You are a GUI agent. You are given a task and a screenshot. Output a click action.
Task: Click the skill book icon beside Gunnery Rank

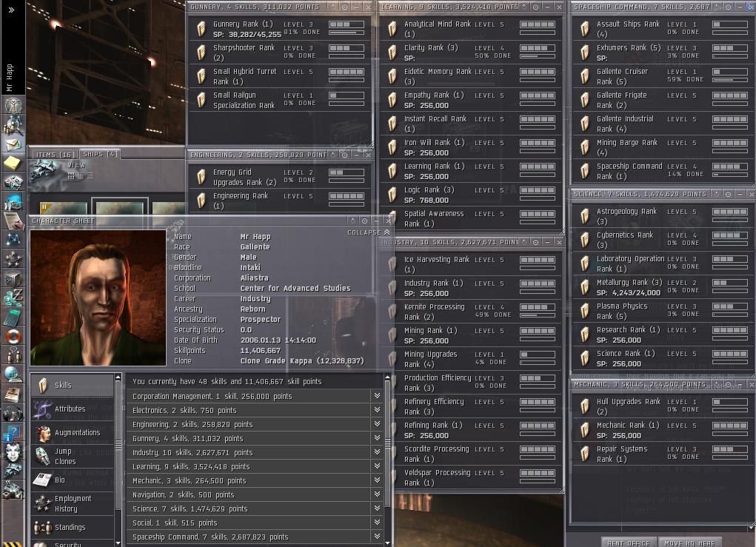pos(201,28)
